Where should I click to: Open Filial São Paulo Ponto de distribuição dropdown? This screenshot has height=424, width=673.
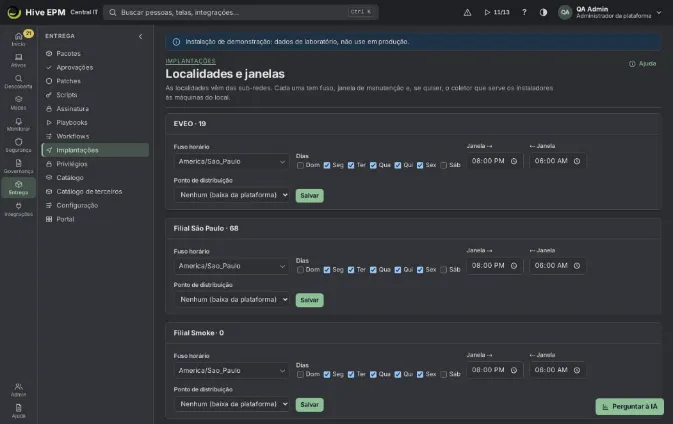tap(231, 300)
